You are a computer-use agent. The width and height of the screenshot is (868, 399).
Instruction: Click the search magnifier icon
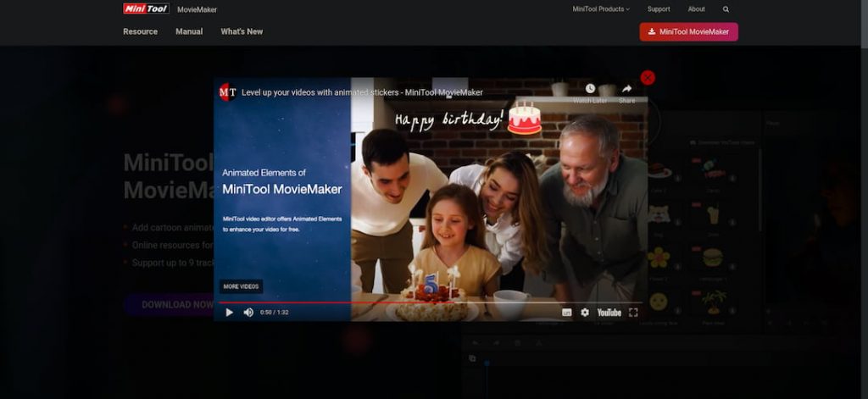point(726,9)
